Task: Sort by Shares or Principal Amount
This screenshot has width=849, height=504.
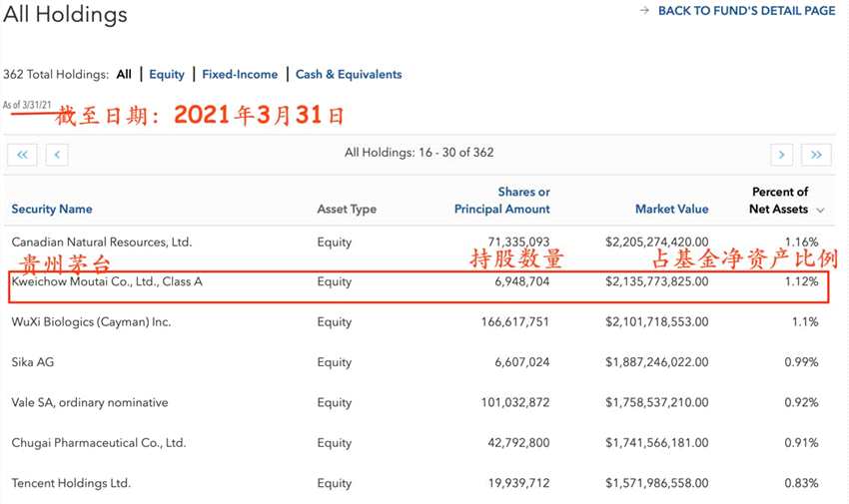Action: (502, 201)
